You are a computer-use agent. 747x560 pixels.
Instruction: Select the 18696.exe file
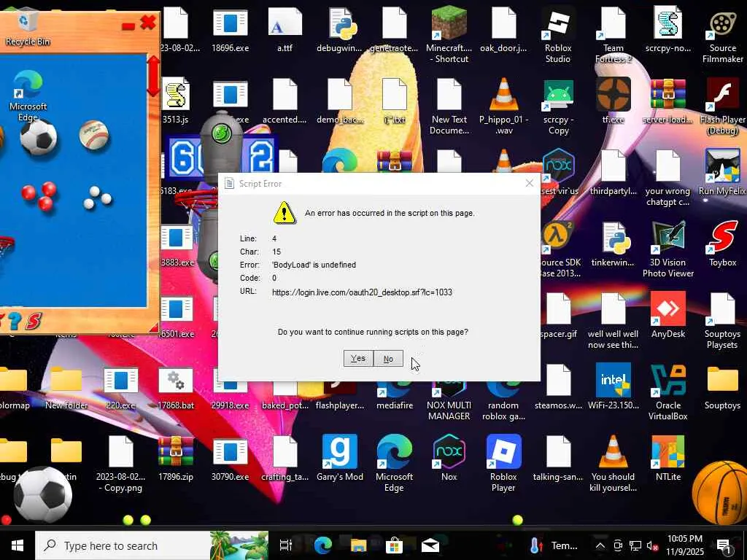coord(230,29)
